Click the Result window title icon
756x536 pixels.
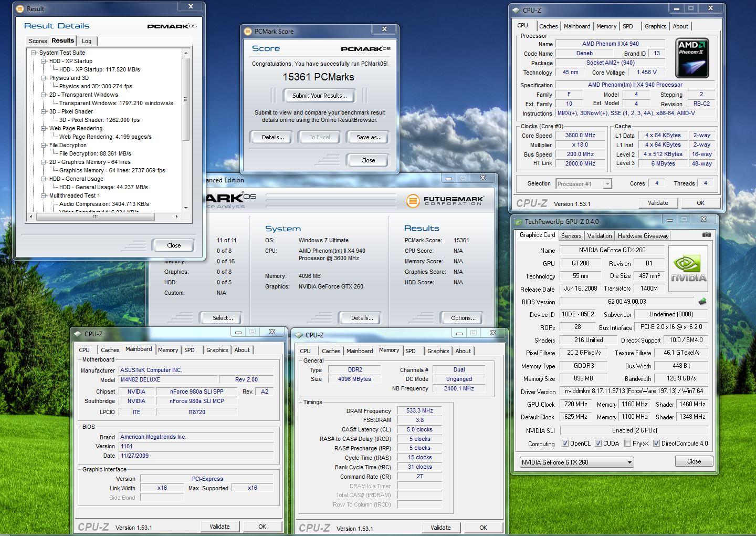pos(20,9)
